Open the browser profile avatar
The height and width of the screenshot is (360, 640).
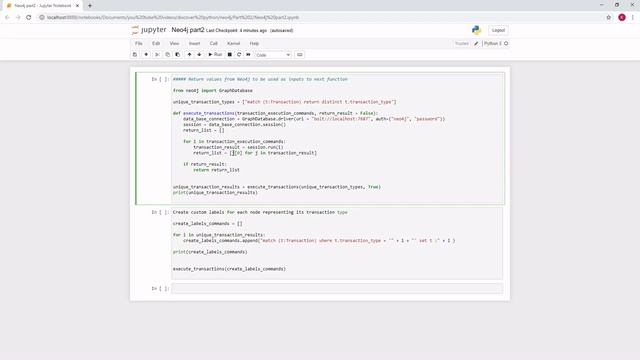tap(622, 18)
